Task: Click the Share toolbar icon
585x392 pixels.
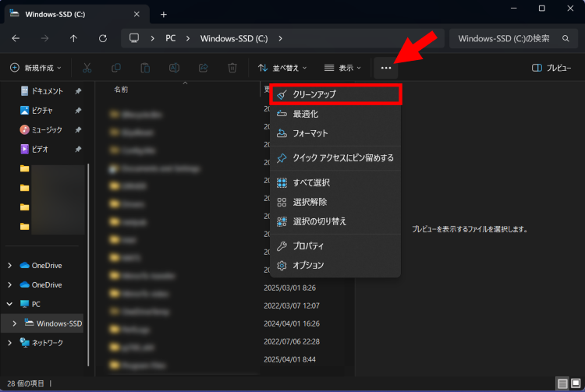Action: [x=204, y=68]
